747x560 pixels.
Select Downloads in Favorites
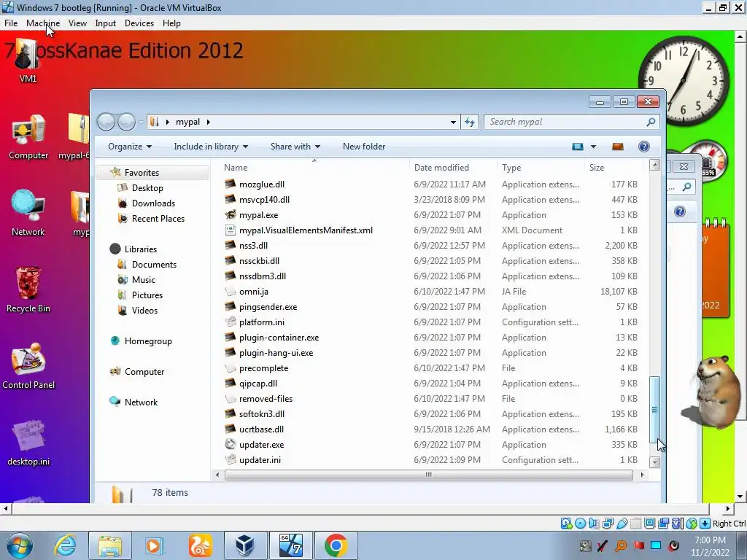tap(153, 203)
